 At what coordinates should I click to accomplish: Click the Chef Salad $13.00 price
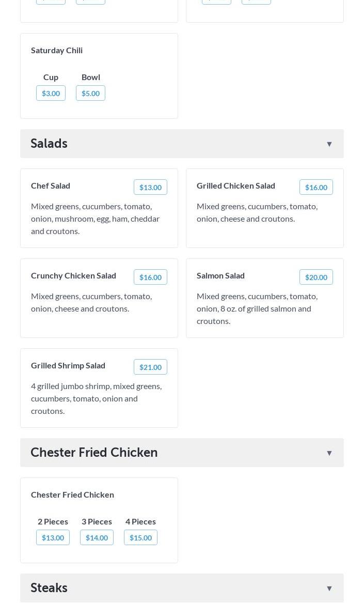pyautogui.click(x=150, y=188)
